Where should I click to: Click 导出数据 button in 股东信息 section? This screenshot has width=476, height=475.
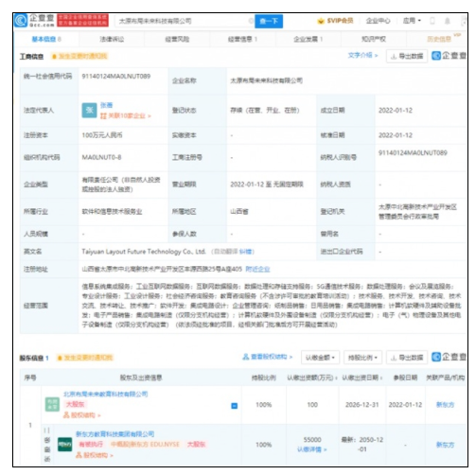click(x=407, y=358)
